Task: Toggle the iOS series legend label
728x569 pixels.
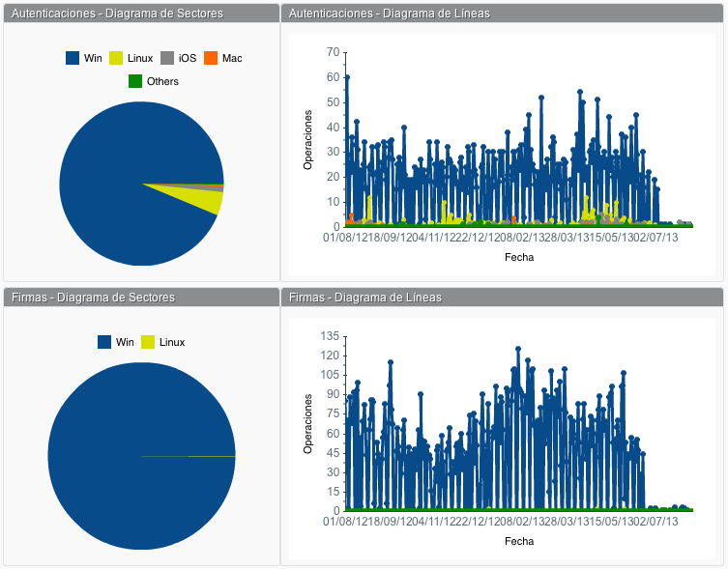Action: 188,58
